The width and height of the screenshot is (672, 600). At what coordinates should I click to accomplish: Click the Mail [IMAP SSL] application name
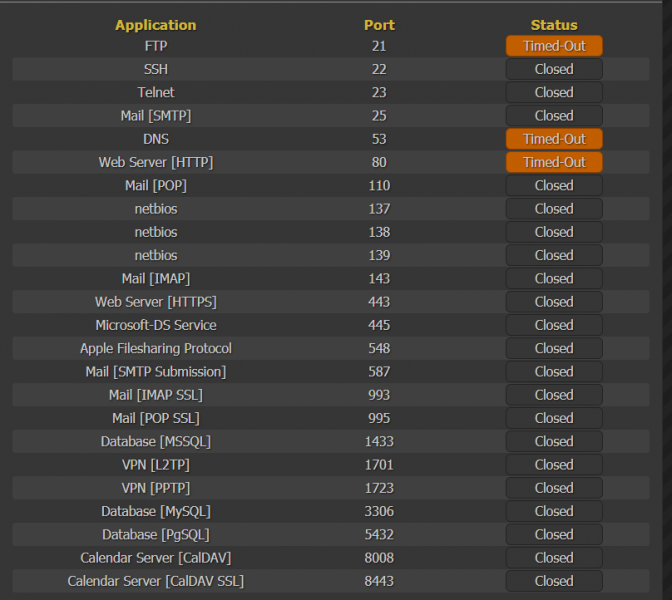155,395
